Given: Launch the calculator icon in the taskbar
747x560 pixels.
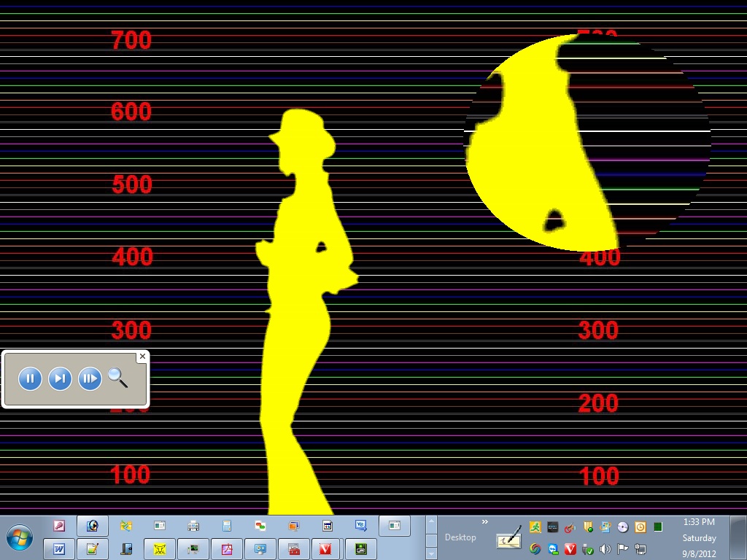Looking at the screenshot, I should (227, 525).
